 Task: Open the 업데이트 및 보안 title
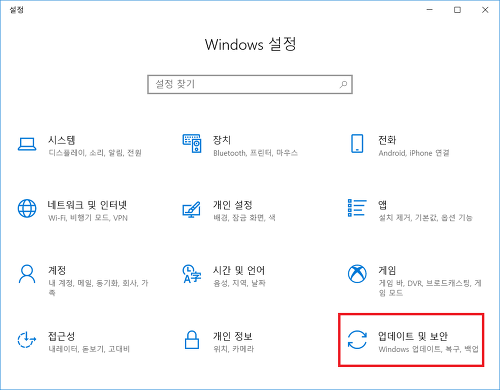413,336
